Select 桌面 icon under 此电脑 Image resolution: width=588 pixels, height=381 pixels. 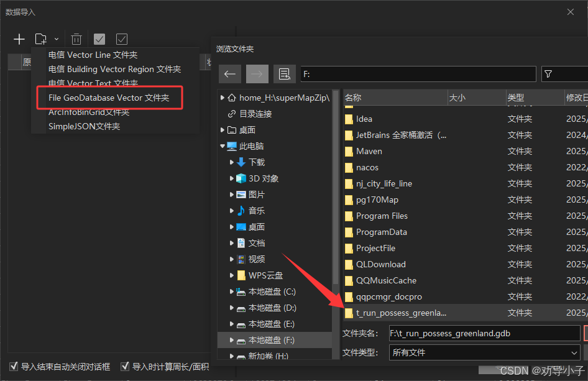tap(241, 227)
